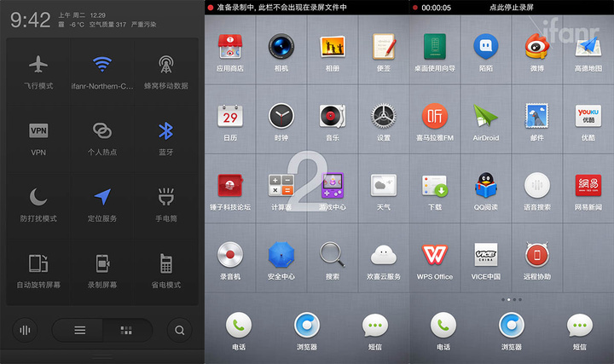Switch to grid view tab in bottom bar
Image resolution: width=614 pixels, height=364 pixels.
[x=126, y=329]
